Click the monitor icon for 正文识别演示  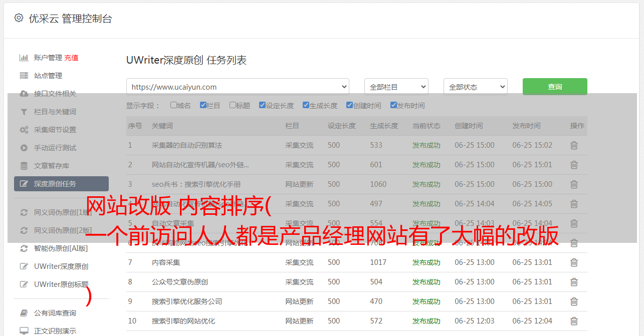(x=24, y=331)
